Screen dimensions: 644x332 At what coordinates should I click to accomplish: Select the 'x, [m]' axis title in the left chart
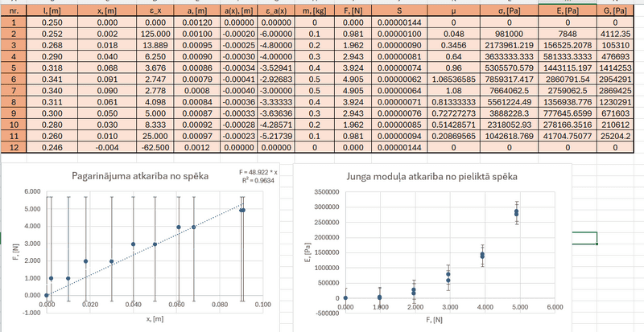(x=155, y=319)
